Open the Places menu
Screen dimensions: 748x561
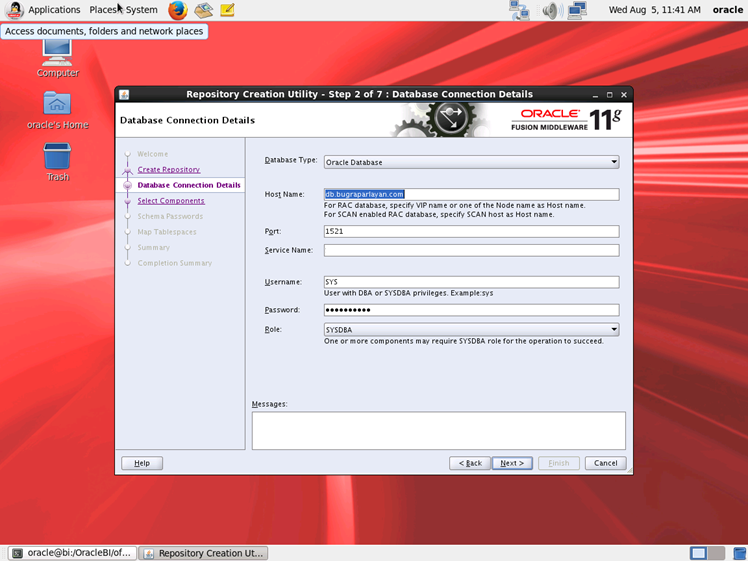pyautogui.click(x=103, y=10)
